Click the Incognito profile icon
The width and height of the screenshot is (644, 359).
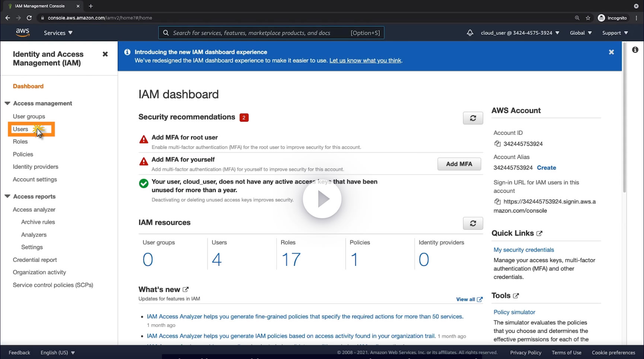(x=601, y=18)
